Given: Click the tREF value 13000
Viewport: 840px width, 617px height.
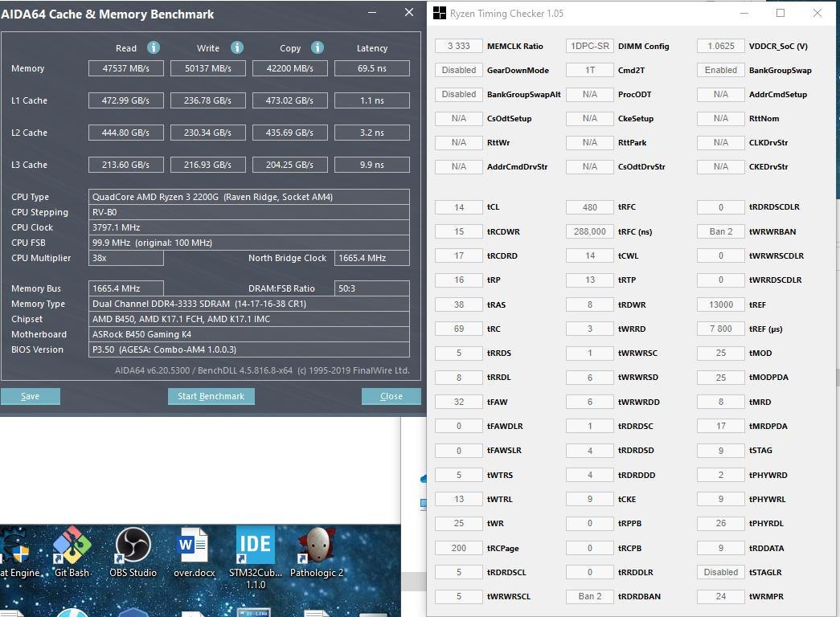Looking at the screenshot, I should (x=720, y=304).
